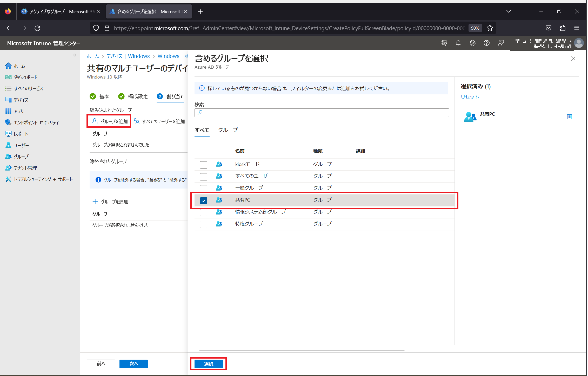Click the ホーム breadcrumb link
The height and width of the screenshot is (376, 588).
point(93,56)
